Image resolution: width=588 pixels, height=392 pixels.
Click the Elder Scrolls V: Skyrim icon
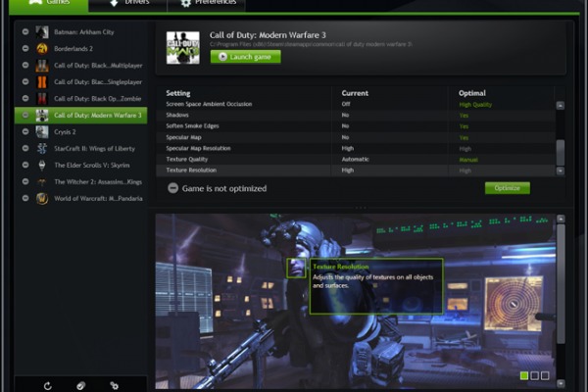click(42, 165)
